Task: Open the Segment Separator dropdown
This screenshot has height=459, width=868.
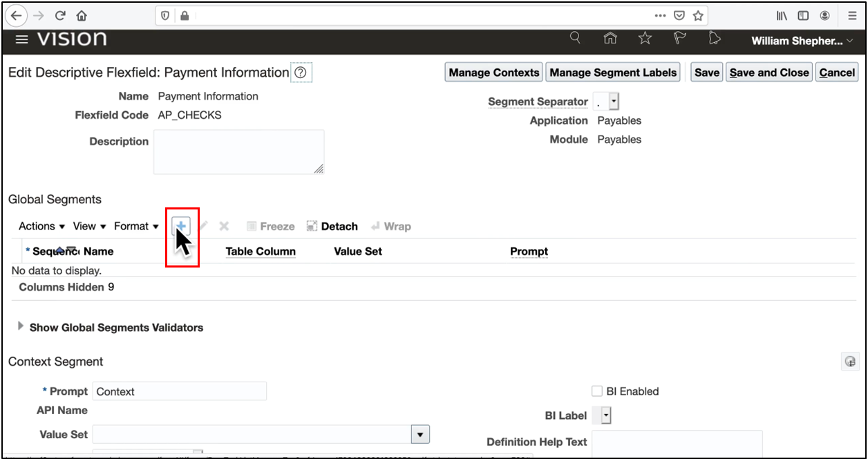Action: tap(614, 102)
